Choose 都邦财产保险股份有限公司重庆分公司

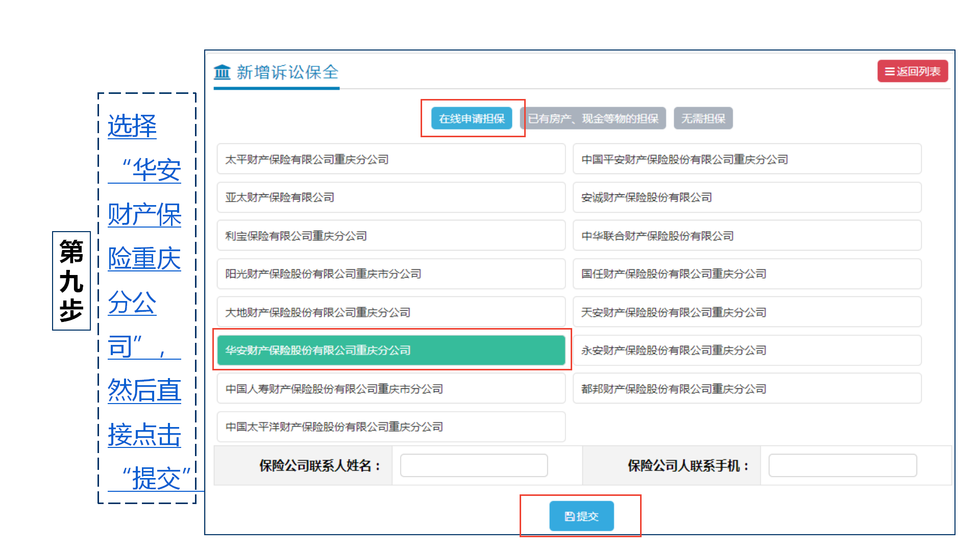pos(747,389)
